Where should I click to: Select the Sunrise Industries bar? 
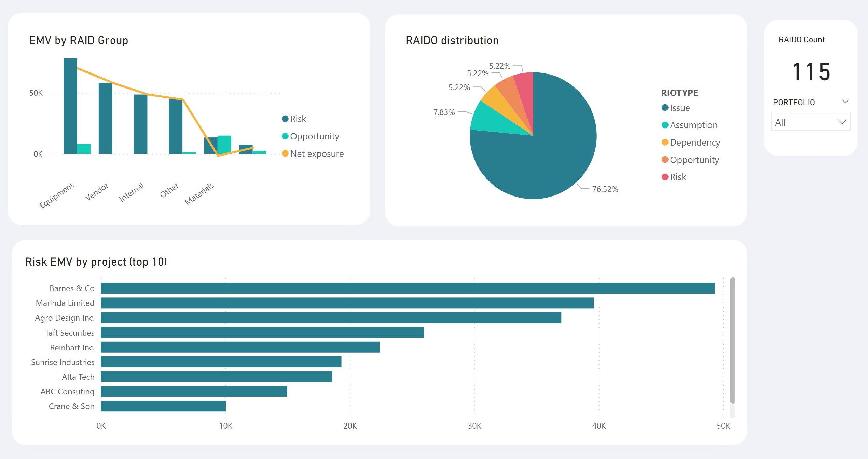pos(221,362)
